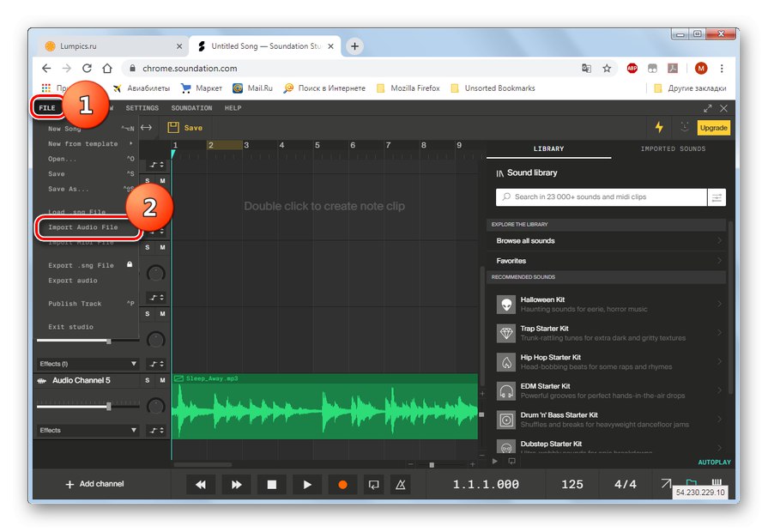768x532 pixels.
Task: Click the Trap Starter Kit diamond icon
Action: (506, 333)
